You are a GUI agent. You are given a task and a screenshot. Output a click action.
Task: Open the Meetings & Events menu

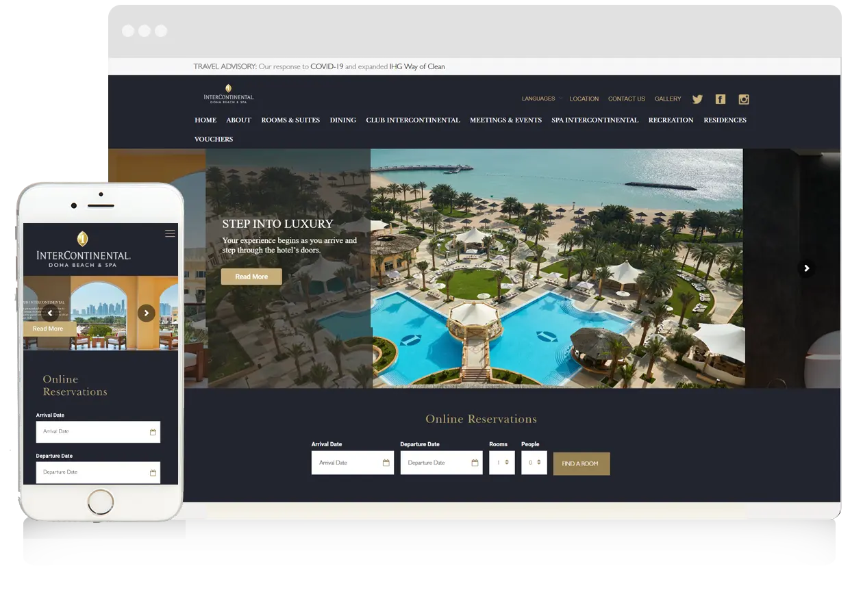(505, 120)
